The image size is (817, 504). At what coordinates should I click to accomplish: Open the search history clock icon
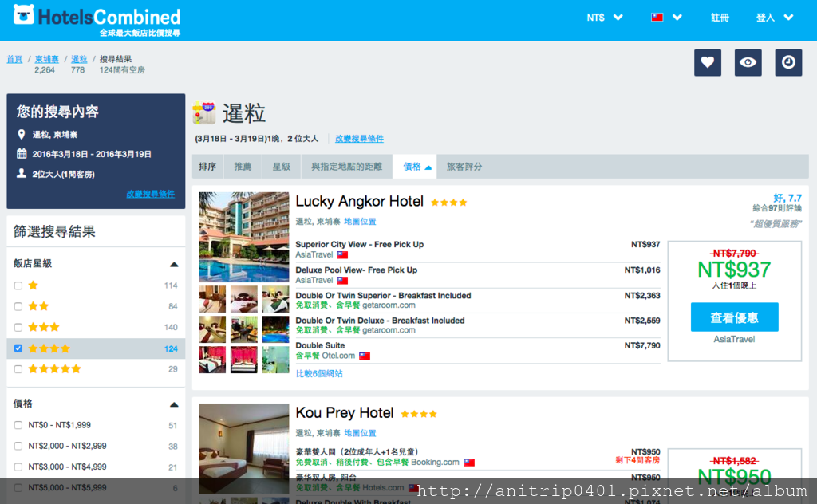point(788,62)
